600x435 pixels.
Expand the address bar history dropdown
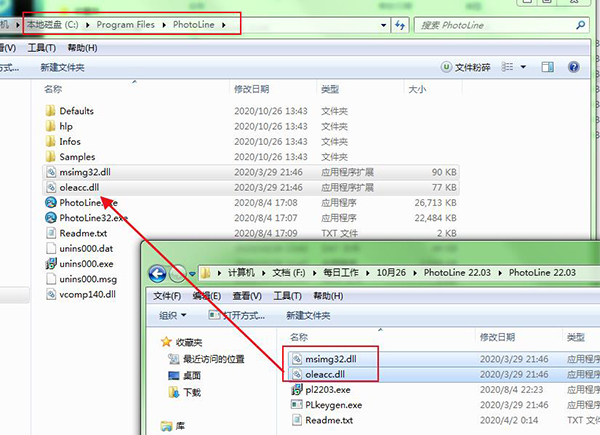(x=383, y=25)
